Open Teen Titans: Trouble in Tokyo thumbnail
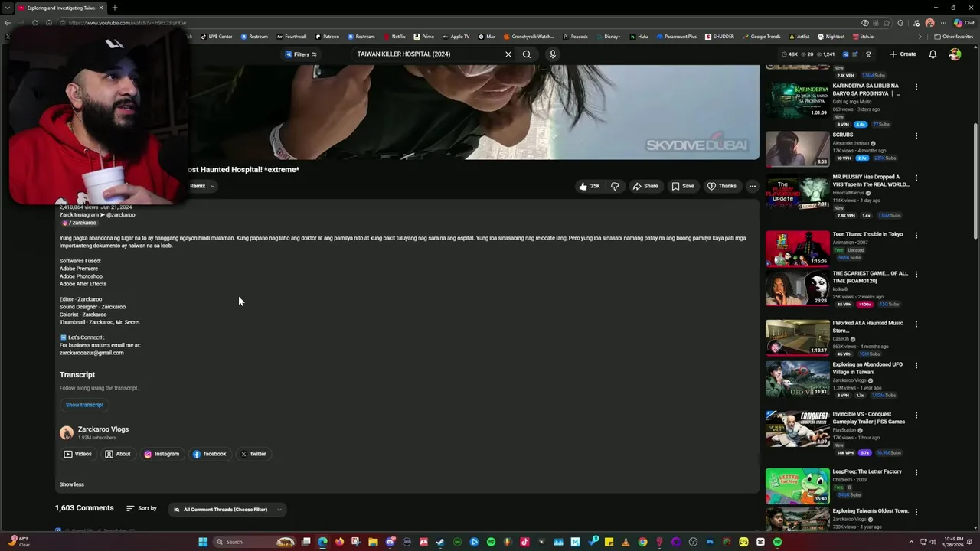Screen dimensions: 980x551 (x=797, y=249)
